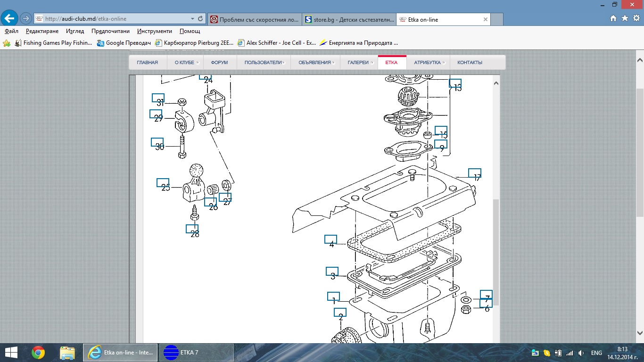
Task: Open the Инструменти menu
Action: (x=155, y=31)
